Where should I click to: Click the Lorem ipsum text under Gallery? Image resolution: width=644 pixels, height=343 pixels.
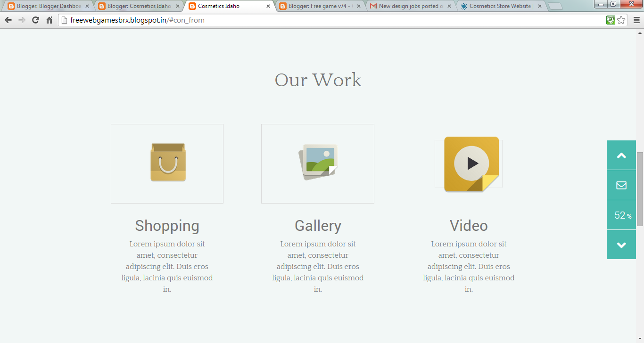coord(318,267)
